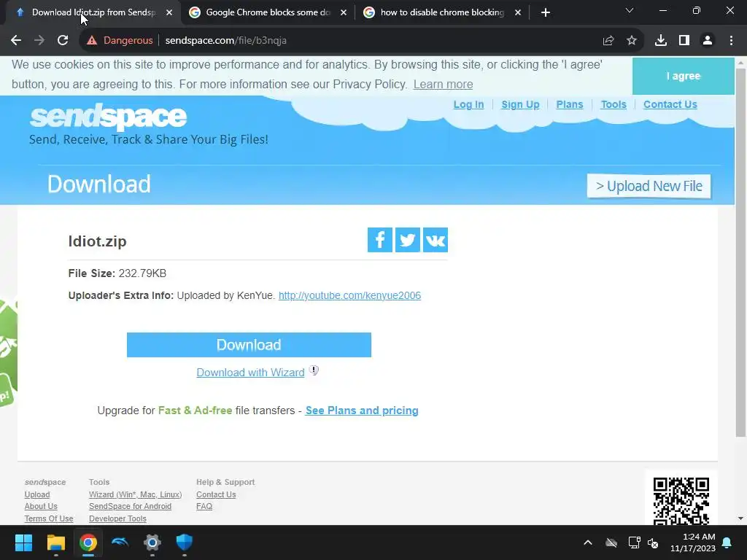Screen dimensions: 747x560
Task: Open the FAQ footer link
Action: click(x=204, y=506)
